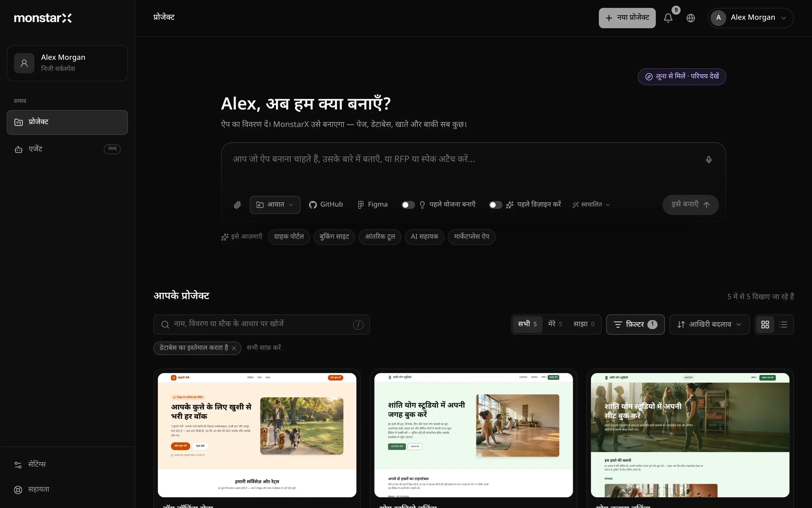Image resolution: width=812 pixels, height=508 pixels.
Task: Switch to list view of projects
Action: (x=783, y=325)
